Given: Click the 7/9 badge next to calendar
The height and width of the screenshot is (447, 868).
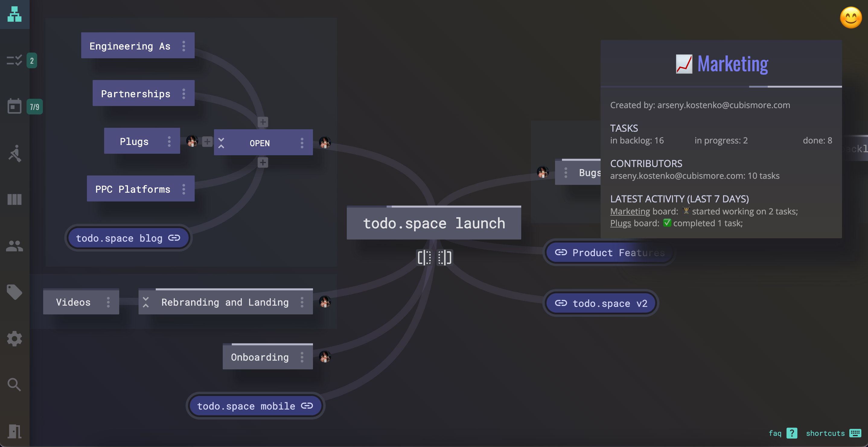Looking at the screenshot, I should 34,107.
